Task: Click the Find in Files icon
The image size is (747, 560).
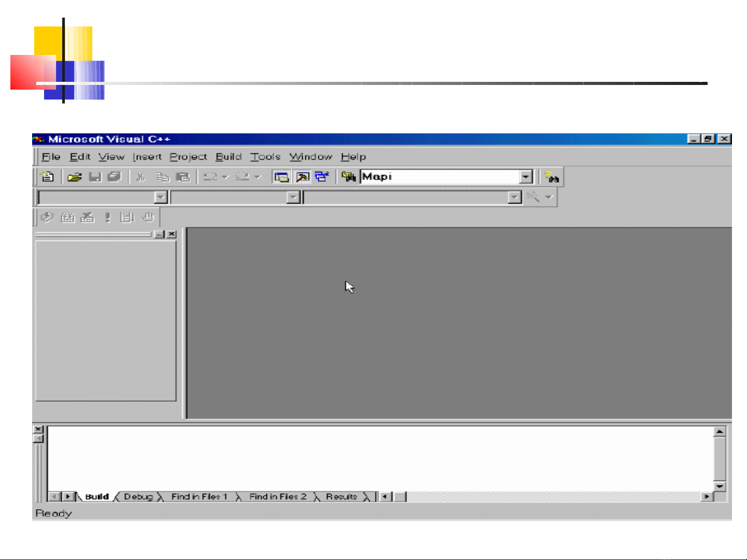Action: tap(348, 177)
